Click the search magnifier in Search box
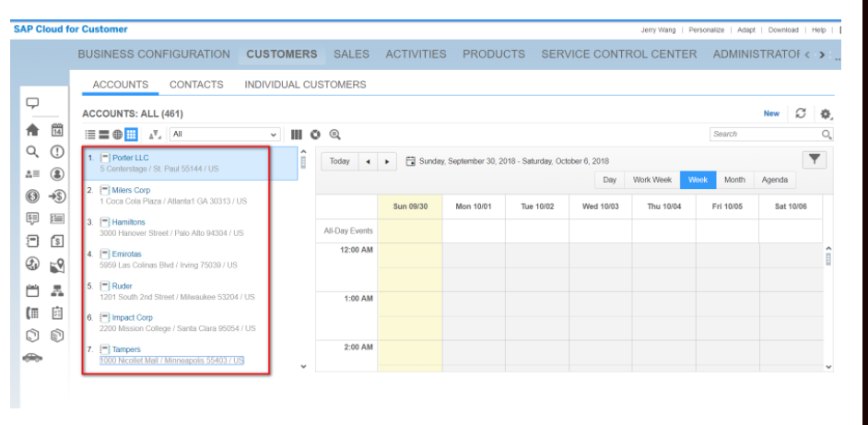868x425 pixels. pos(827,134)
